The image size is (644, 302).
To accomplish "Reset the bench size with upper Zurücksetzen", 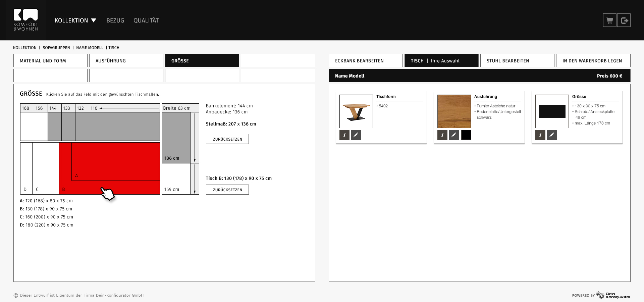I will click(227, 139).
